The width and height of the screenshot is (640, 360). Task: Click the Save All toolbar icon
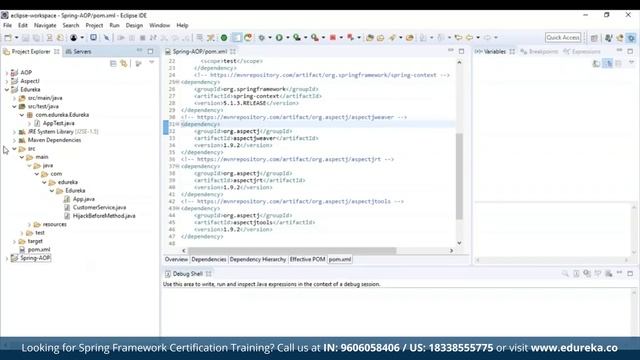click(36, 38)
